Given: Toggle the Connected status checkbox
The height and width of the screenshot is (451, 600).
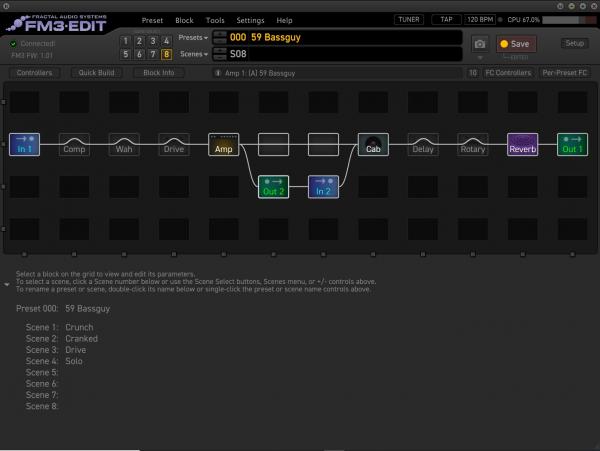Looking at the screenshot, I should [x=13, y=44].
